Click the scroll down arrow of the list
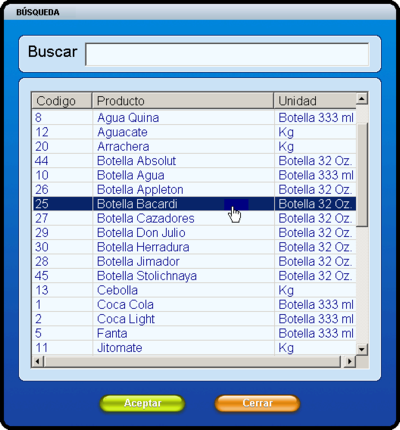This screenshot has width=400, height=430. pos(362,349)
